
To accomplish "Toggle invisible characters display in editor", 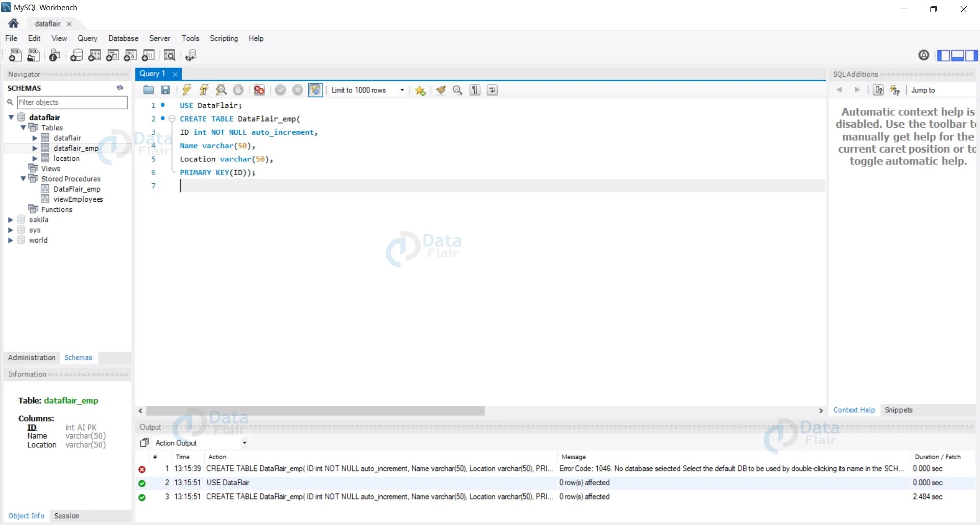I will (x=475, y=90).
